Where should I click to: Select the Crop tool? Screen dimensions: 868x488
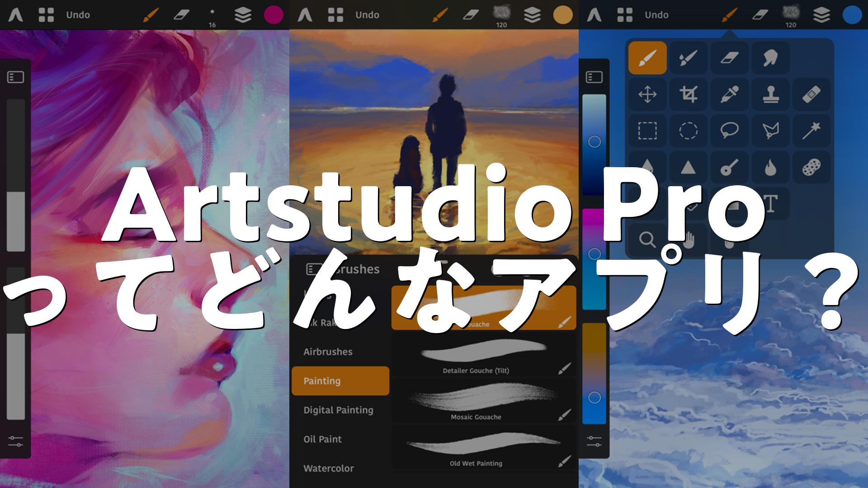click(688, 94)
